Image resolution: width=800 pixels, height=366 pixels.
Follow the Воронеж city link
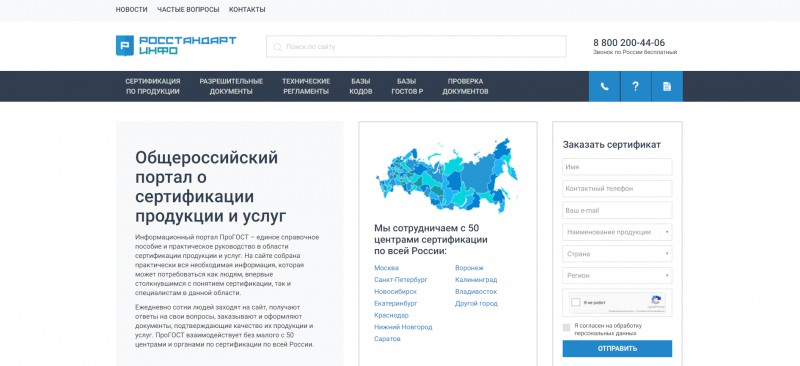pos(469,268)
